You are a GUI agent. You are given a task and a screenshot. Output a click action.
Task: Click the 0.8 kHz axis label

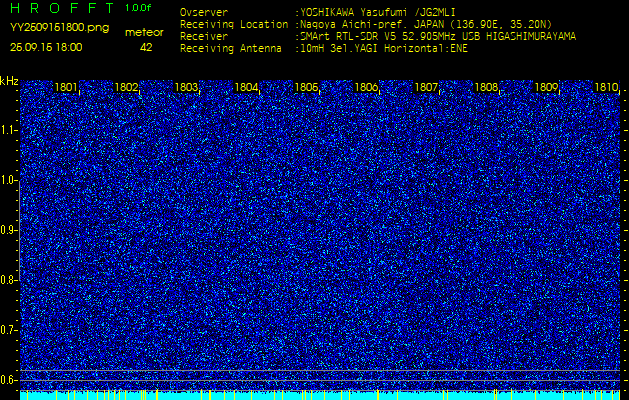9,280
